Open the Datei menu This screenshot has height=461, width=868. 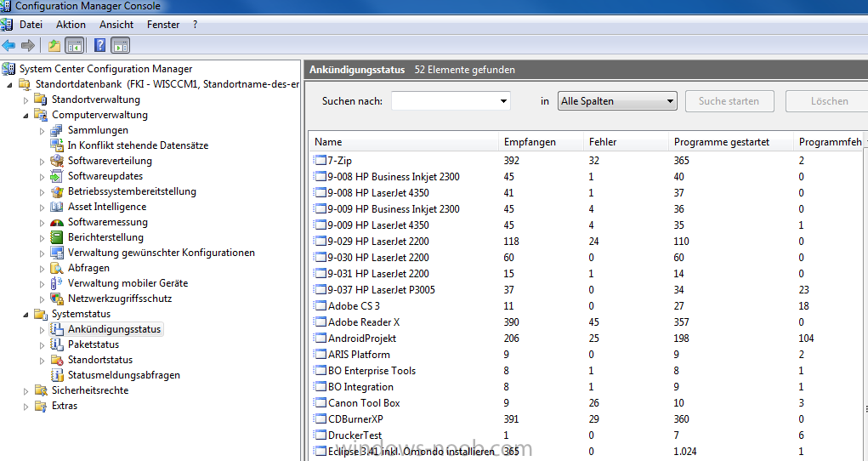click(31, 25)
